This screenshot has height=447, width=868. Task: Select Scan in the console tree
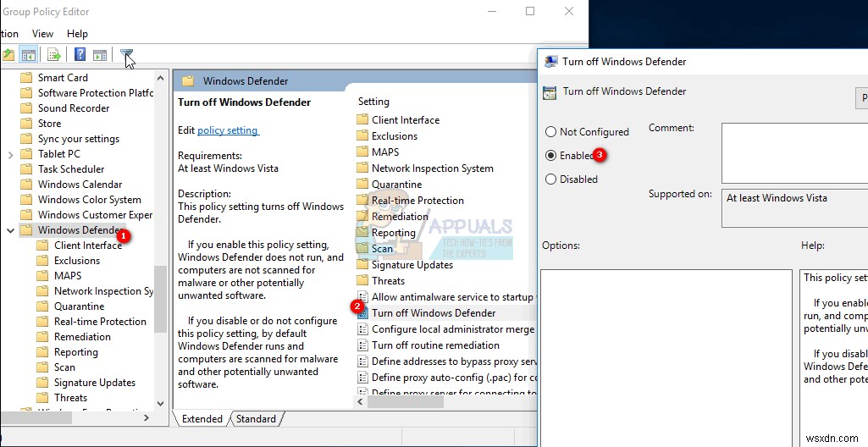click(64, 367)
